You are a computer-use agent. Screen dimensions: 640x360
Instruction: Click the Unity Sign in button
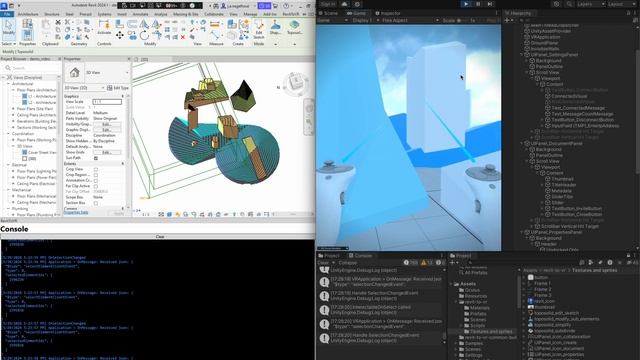point(328,4)
